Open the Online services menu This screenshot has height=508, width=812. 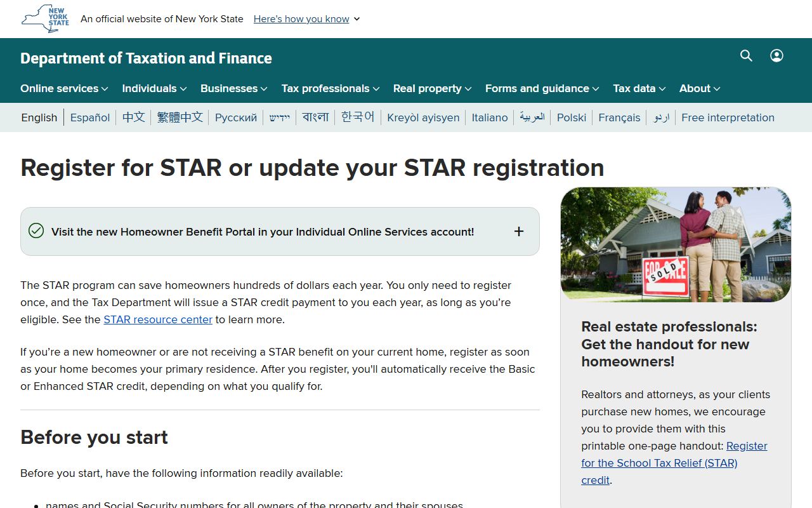[x=64, y=88]
